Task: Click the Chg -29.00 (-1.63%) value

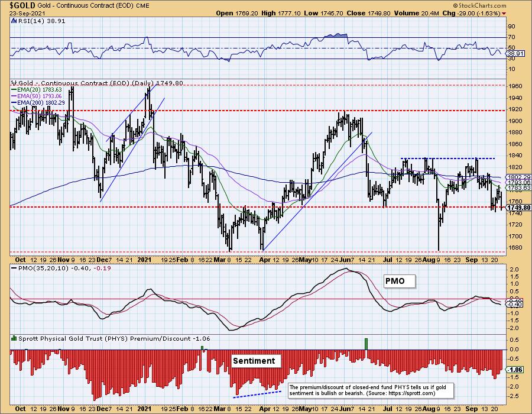Action: pos(471,13)
